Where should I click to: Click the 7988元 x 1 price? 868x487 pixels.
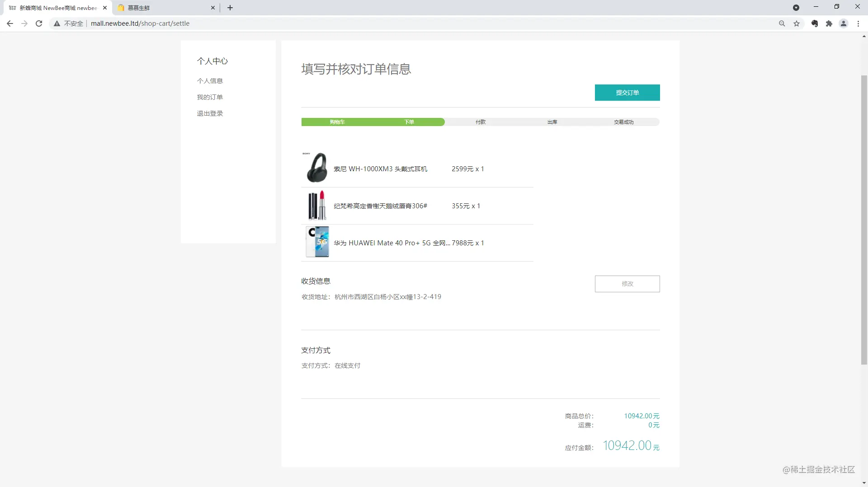coord(468,243)
